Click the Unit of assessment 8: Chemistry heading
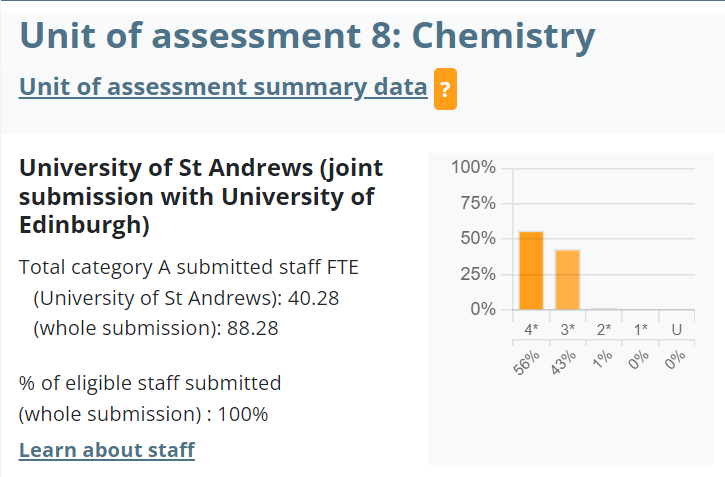This screenshot has width=725, height=477. 307,36
